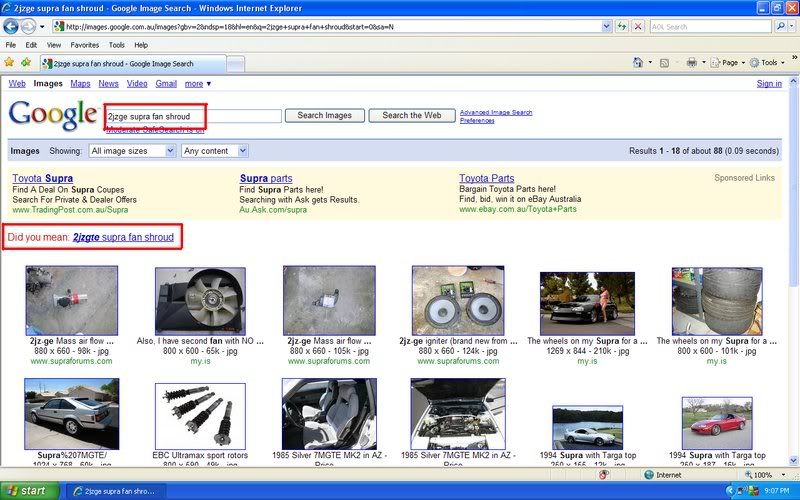Click the search magnifier icon by AOL Search
800x500 pixels.
[779, 27]
